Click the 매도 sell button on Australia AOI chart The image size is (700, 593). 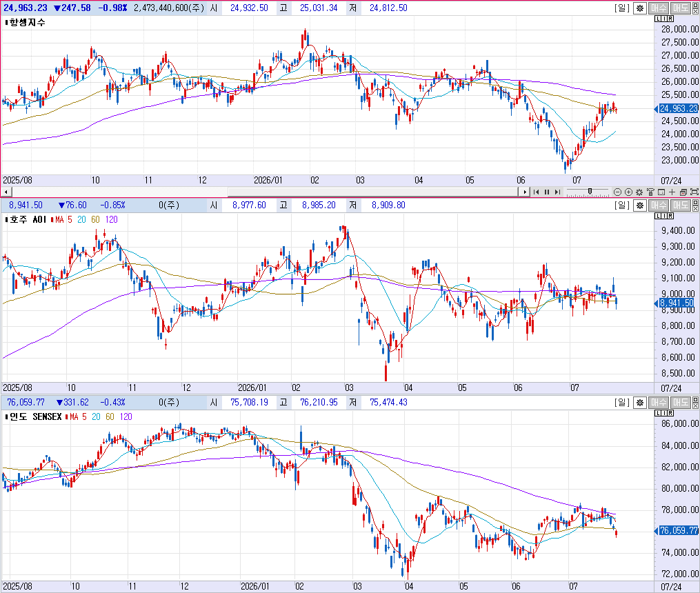pyautogui.click(x=681, y=205)
